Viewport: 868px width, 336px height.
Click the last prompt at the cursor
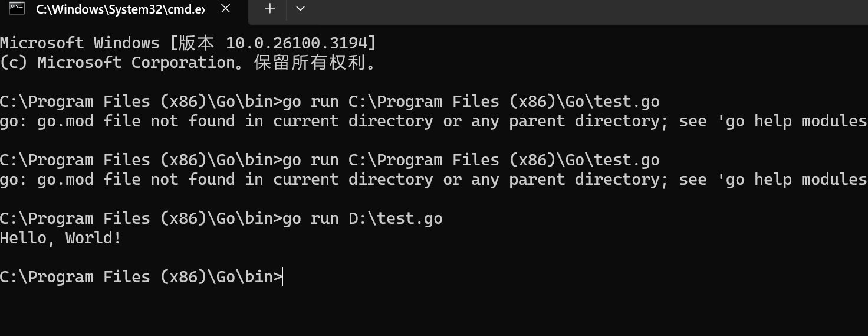pos(282,277)
